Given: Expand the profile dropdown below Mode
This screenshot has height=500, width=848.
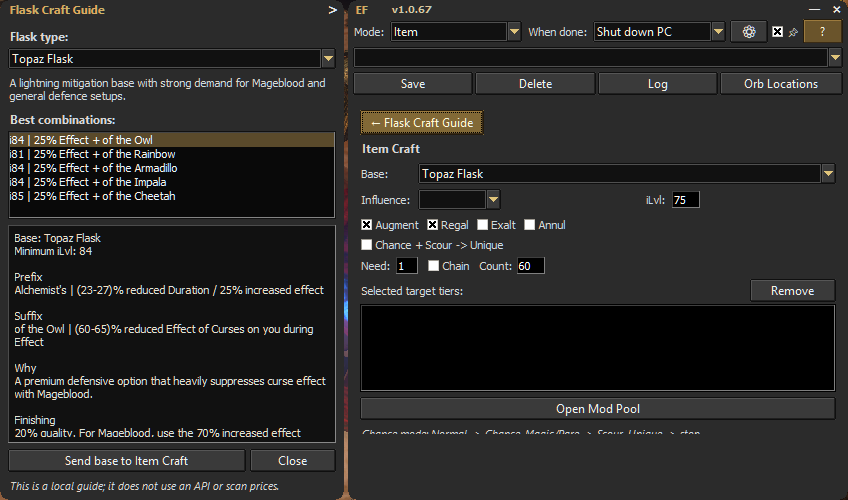Looking at the screenshot, I should pos(835,57).
